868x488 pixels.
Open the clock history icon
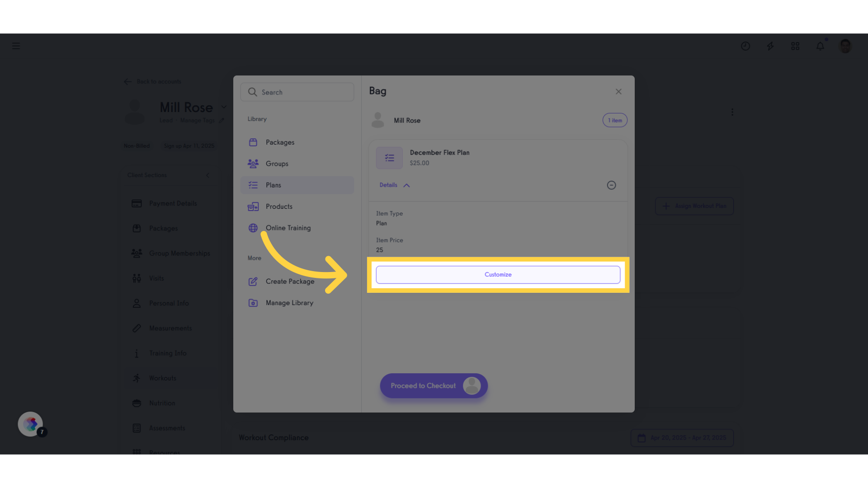(745, 46)
